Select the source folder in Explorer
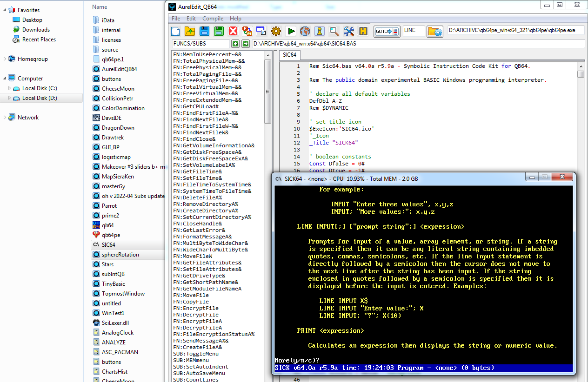The width and height of the screenshot is (588, 382). [110, 50]
